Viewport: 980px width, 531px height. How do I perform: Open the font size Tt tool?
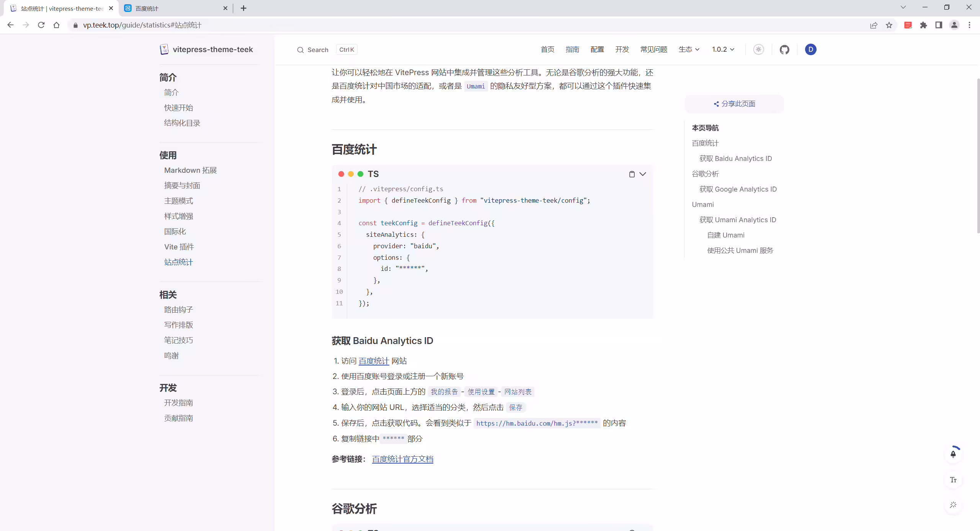953,480
